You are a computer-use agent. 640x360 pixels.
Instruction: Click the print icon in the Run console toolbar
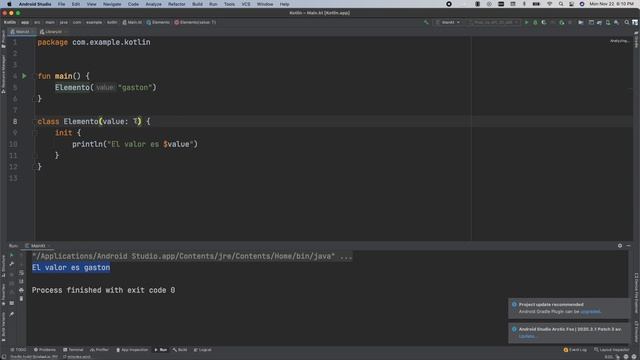coord(21,290)
